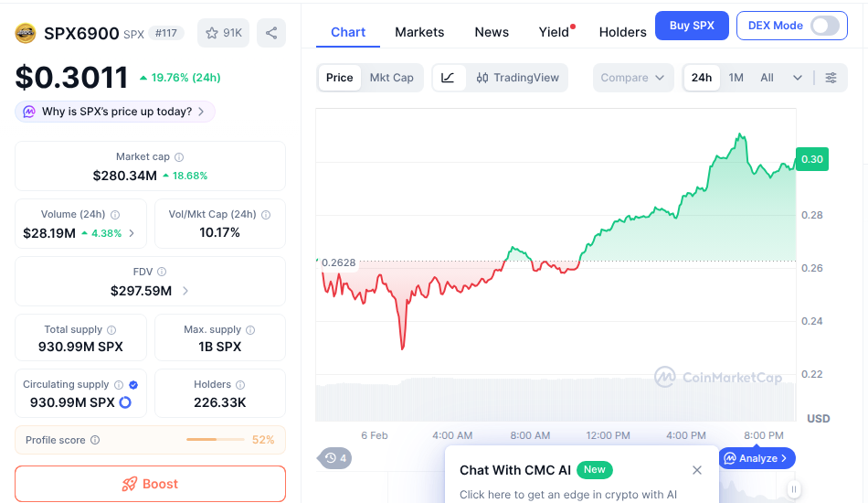868x503 pixels.
Task: Expand the Compare dropdown
Action: coord(632,78)
